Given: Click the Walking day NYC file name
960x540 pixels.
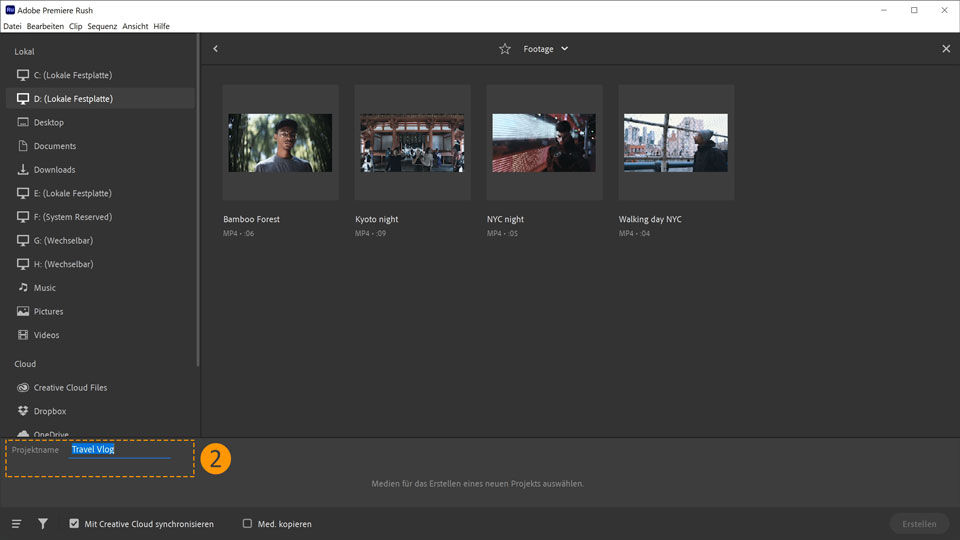Looking at the screenshot, I should (650, 219).
